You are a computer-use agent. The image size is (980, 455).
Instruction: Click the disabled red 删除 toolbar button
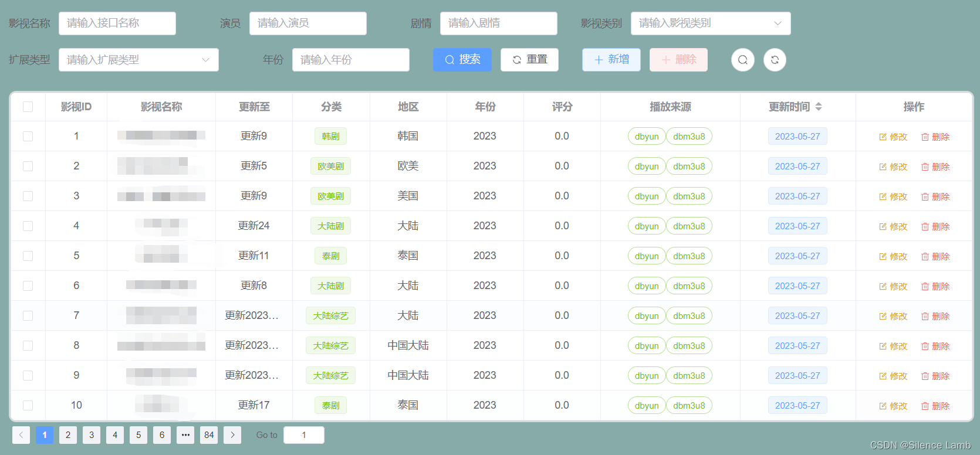[x=678, y=60]
